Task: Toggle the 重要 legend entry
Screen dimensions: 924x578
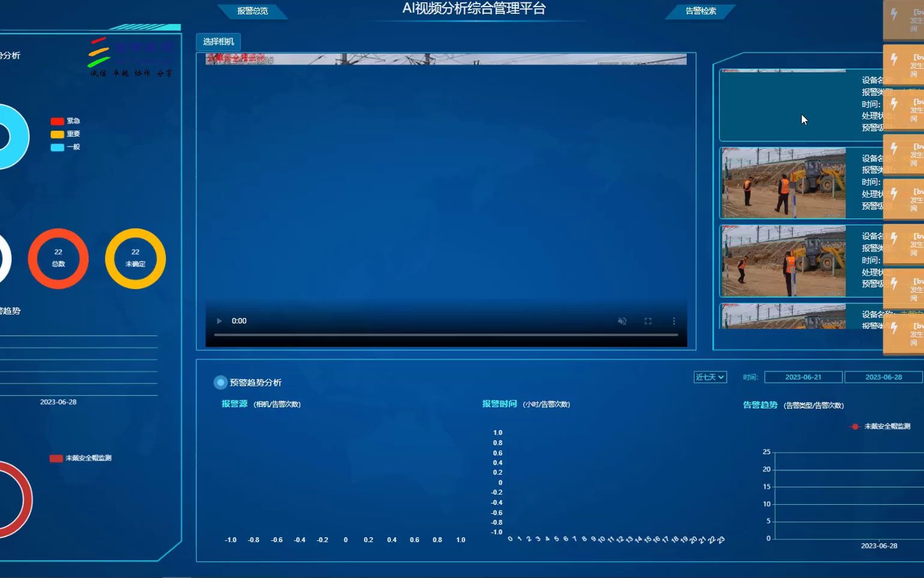Action: [x=65, y=134]
